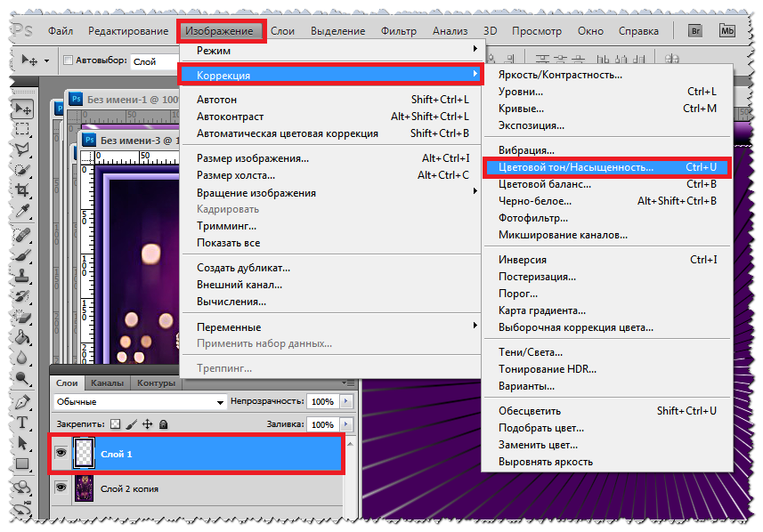Select the Move tool in the toolbox
Viewport: 763px width, 532px height.
[22, 109]
